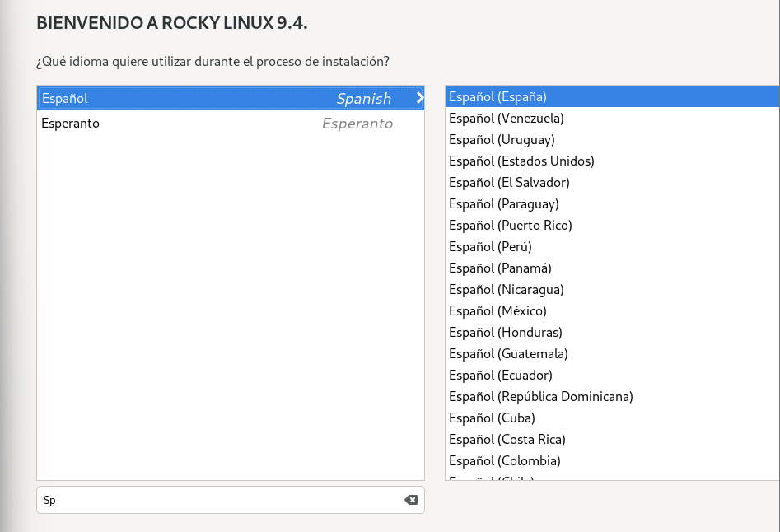Clear the language search field text
Viewport: 780px width, 532px height.
[411, 500]
